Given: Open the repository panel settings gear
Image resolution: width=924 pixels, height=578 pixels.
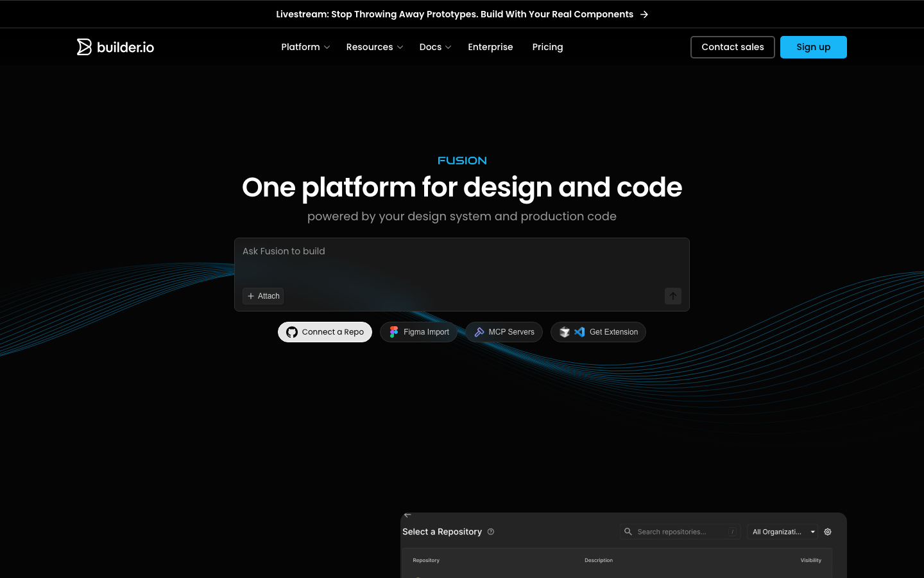Looking at the screenshot, I should (828, 532).
